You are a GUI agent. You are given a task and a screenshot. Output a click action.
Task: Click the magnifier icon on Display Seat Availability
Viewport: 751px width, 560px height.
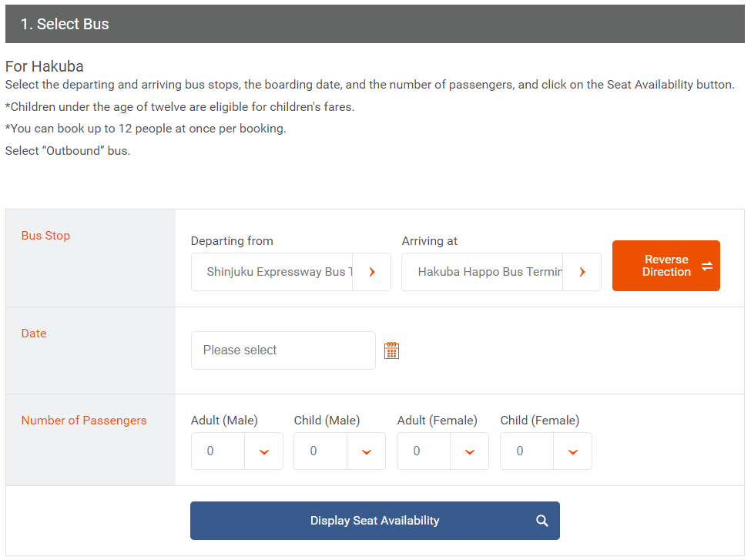pyautogui.click(x=541, y=521)
